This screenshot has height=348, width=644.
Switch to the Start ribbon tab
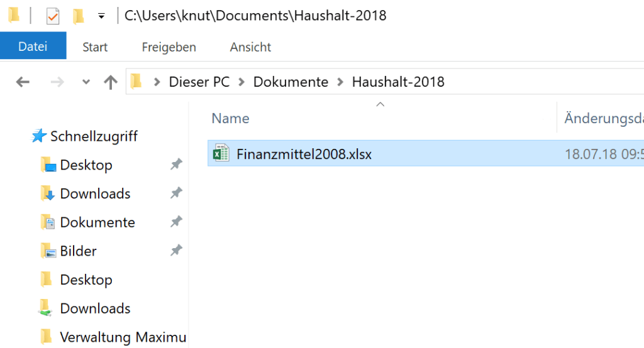(x=95, y=46)
